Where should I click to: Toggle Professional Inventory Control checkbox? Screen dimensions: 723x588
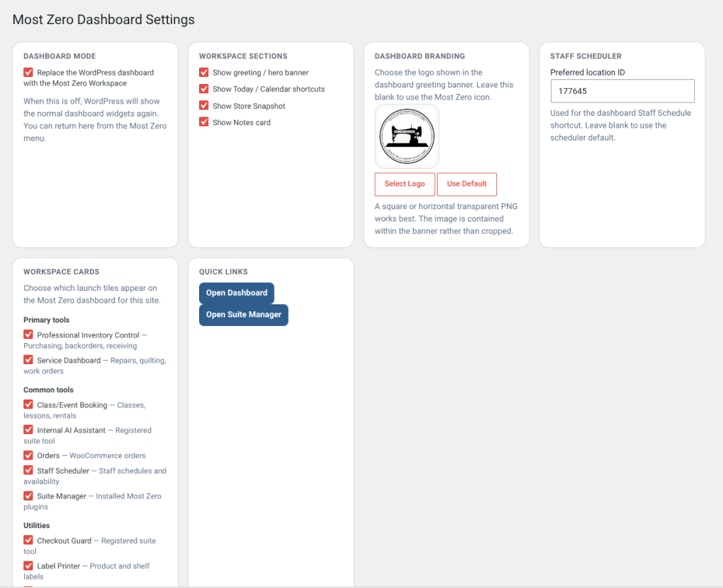pos(28,335)
